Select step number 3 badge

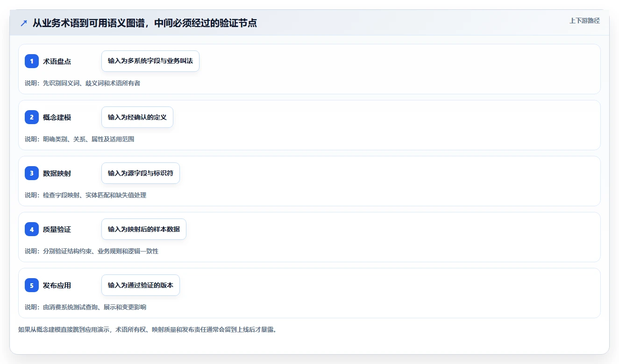point(32,173)
